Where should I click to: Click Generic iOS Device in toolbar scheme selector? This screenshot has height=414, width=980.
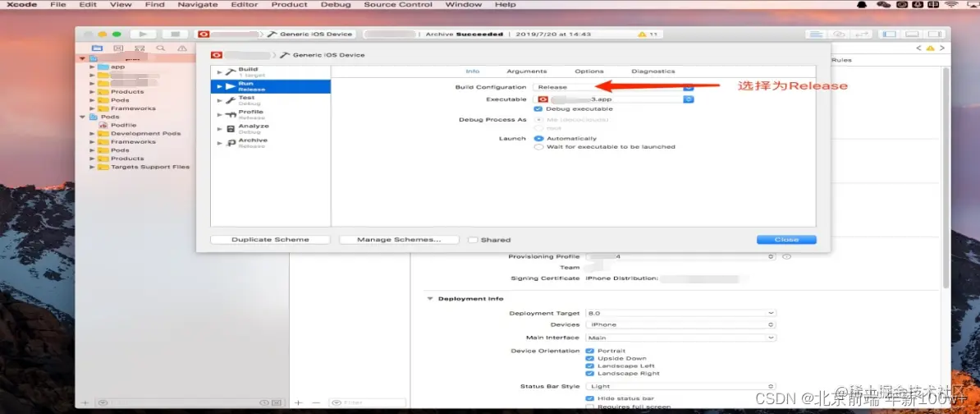(x=316, y=34)
